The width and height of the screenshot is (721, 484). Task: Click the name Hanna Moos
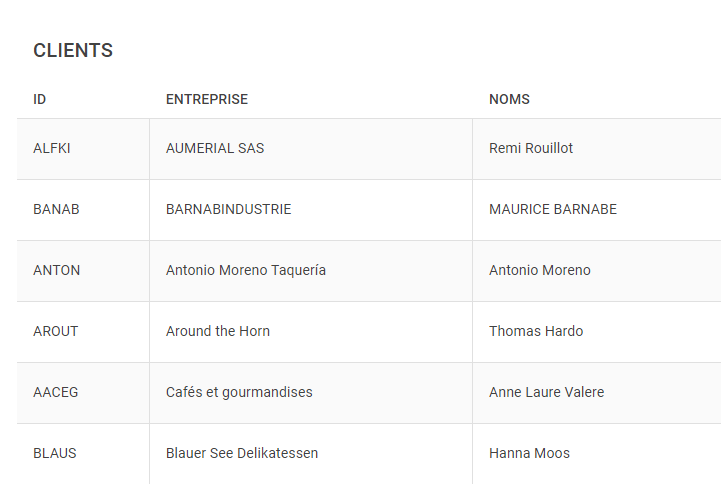pos(530,453)
